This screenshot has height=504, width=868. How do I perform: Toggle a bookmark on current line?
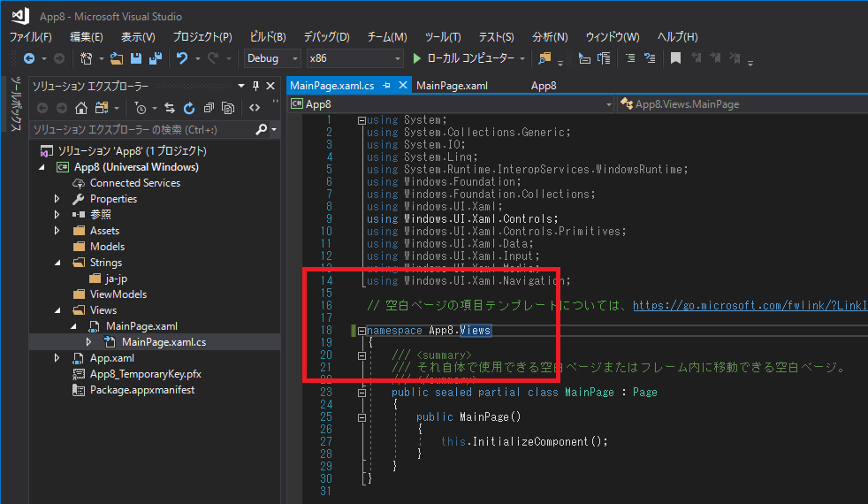(x=675, y=58)
